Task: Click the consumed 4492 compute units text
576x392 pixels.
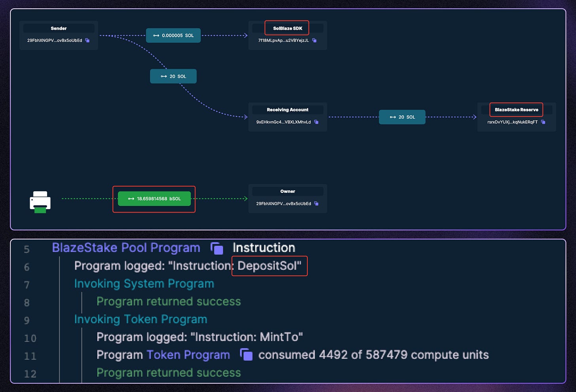Action: pyautogui.click(x=373, y=355)
